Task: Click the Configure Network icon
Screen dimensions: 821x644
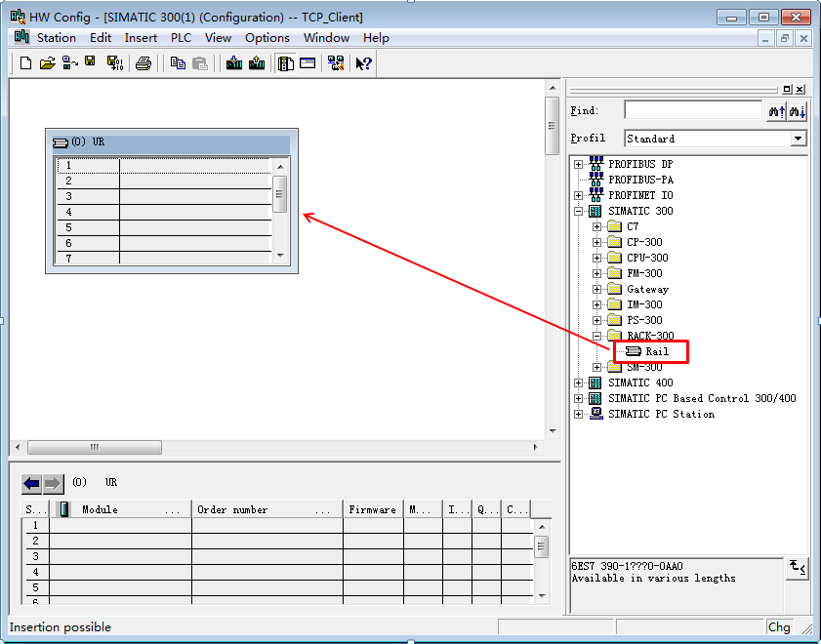Action: click(x=336, y=63)
